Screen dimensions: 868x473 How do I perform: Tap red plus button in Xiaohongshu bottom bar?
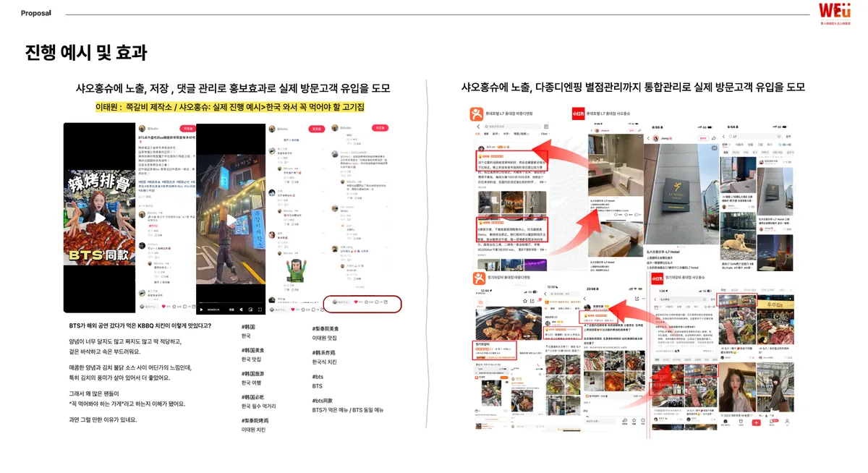(757, 422)
